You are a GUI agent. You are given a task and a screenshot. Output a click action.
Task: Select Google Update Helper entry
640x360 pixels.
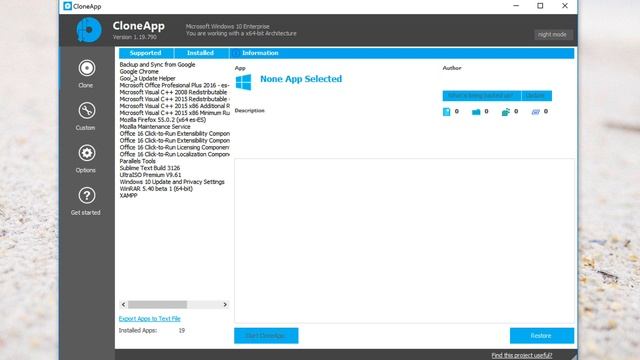click(147, 78)
